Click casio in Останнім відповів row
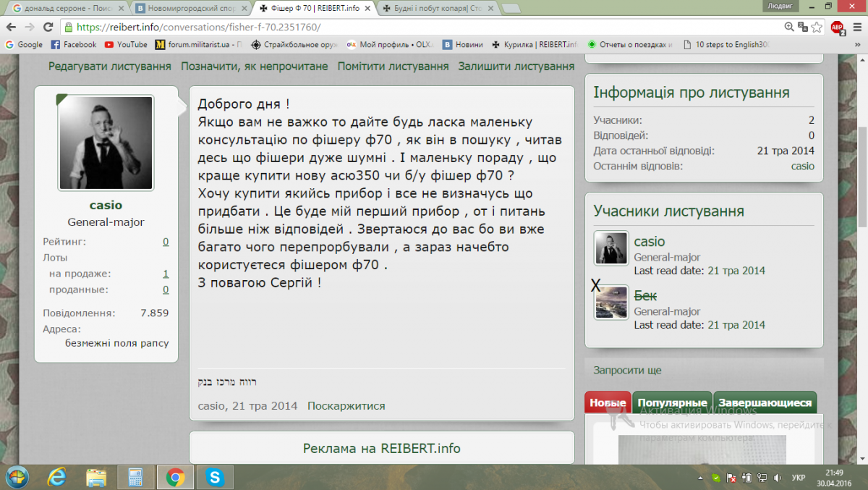This screenshot has height=490, width=868. [803, 166]
